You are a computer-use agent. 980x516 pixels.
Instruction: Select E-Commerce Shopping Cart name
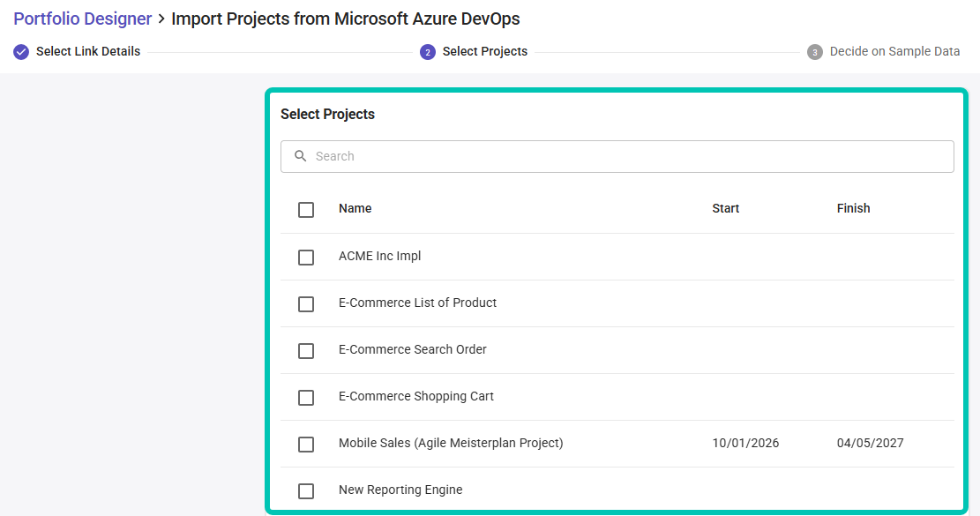416,396
